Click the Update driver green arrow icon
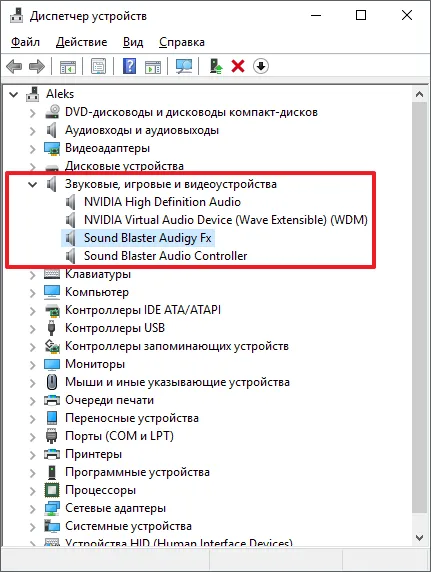The width and height of the screenshot is (431, 572). (216, 66)
